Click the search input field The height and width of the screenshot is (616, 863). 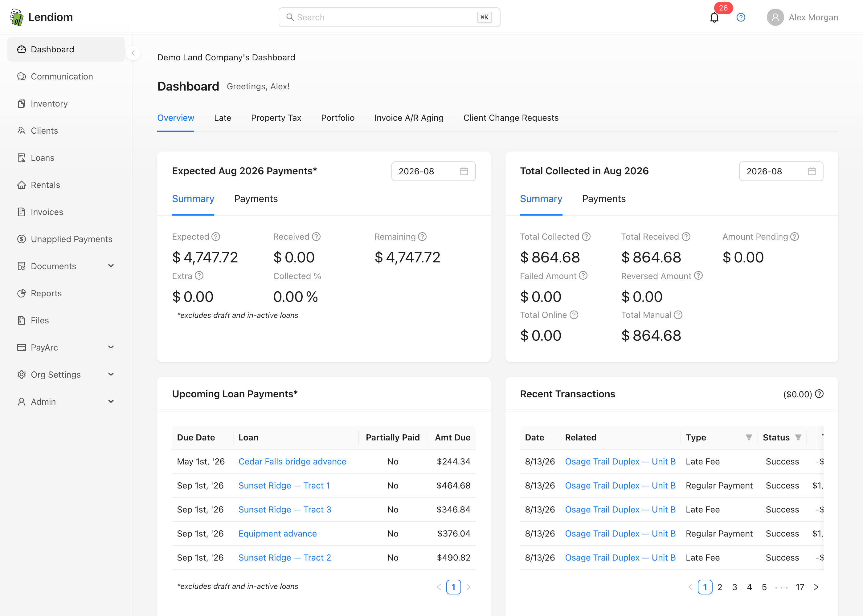(x=389, y=18)
